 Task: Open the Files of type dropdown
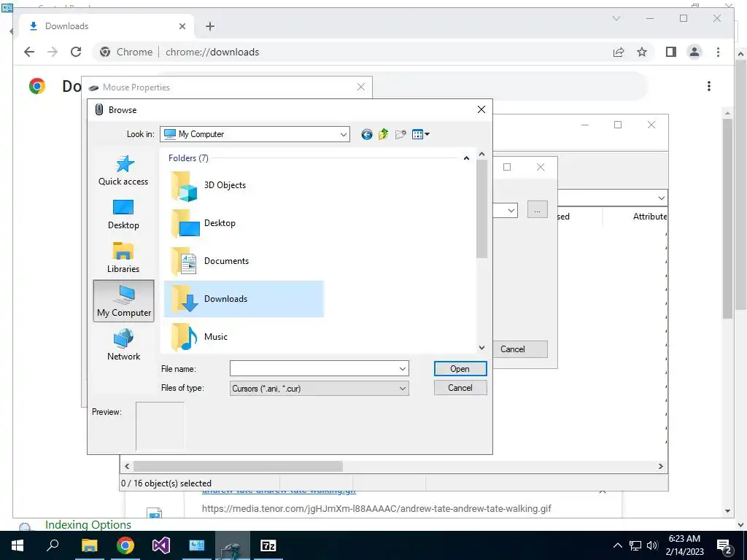point(320,389)
